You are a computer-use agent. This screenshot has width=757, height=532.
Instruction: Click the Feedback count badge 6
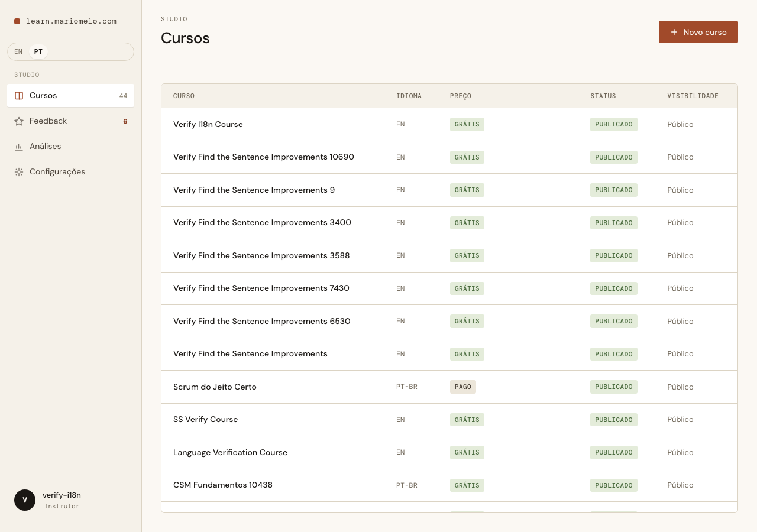click(x=125, y=121)
